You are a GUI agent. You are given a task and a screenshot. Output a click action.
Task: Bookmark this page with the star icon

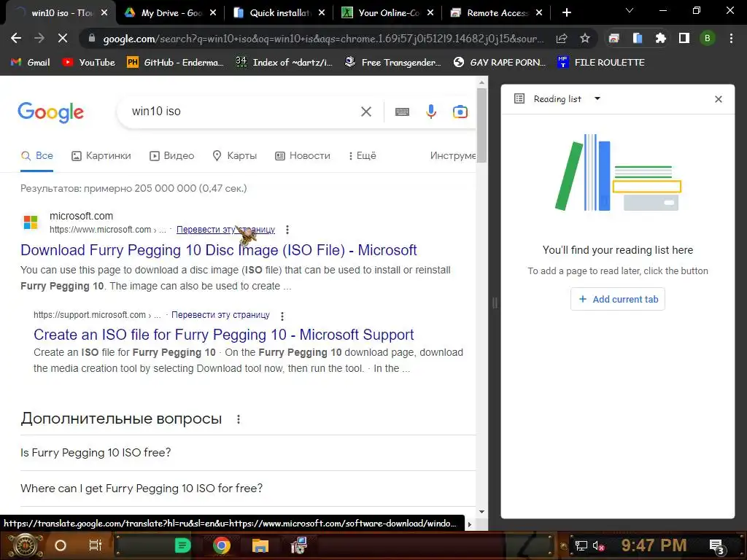click(x=585, y=38)
